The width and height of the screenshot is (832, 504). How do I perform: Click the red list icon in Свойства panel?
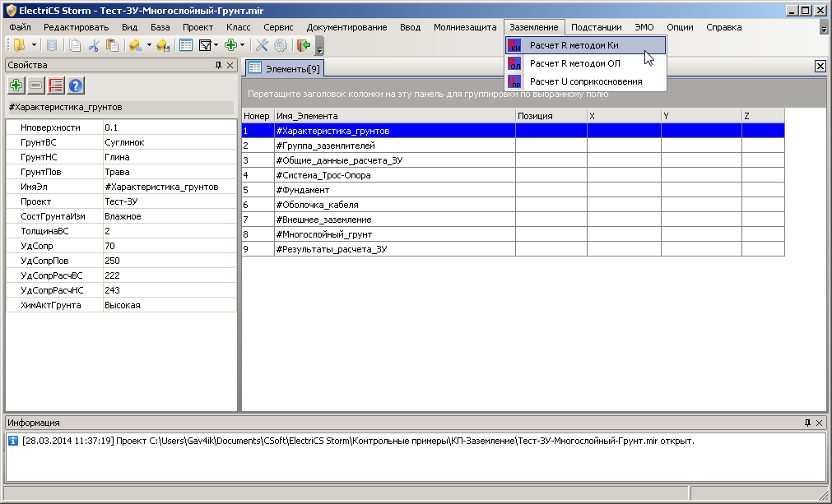point(56,85)
